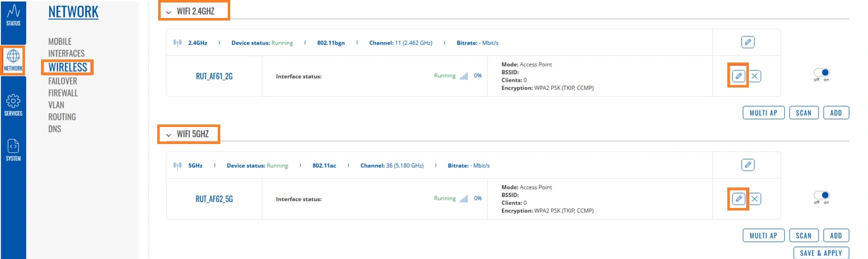868x259 pixels.
Task: Open the System section icon
Action: [x=13, y=150]
